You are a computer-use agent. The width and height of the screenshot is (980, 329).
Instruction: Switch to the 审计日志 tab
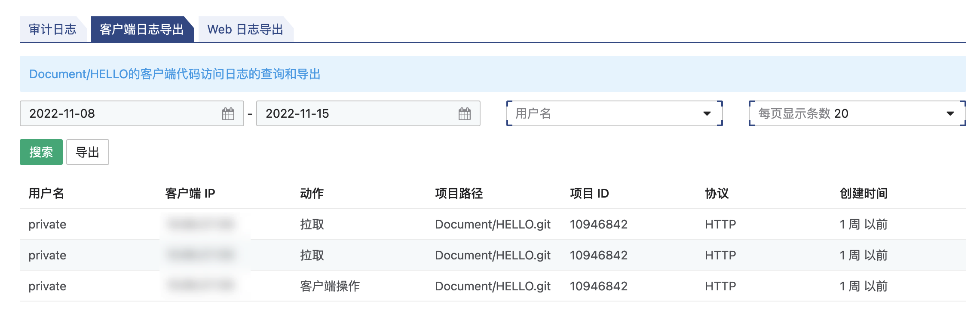52,29
